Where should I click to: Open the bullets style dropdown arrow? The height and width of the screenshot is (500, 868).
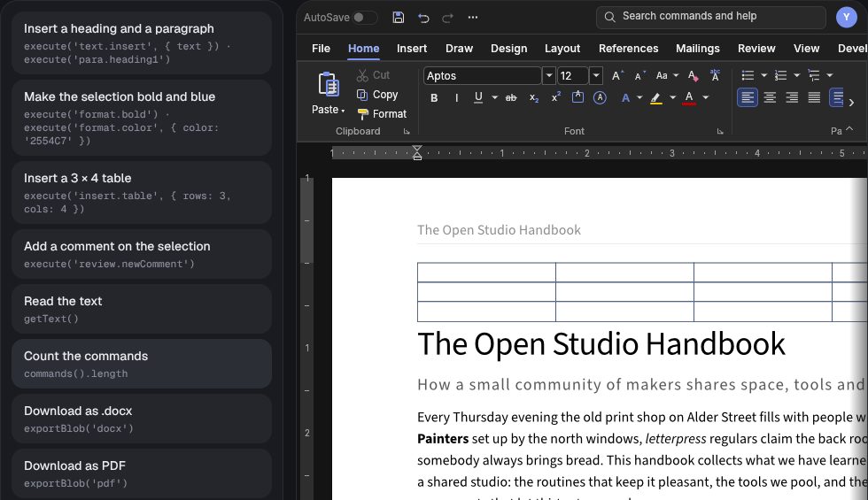pyautogui.click(x=763, y=75)
